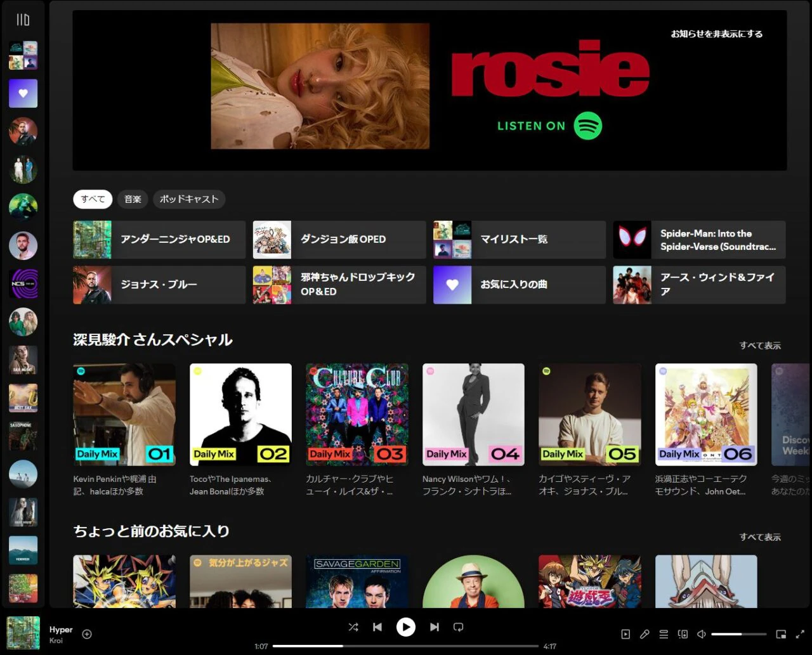The width and height of the screenshot is (812, 655).
Task: Click すべて表示 beside 深見駿介 さんスペシャル
Action: [x=759, y=346]
